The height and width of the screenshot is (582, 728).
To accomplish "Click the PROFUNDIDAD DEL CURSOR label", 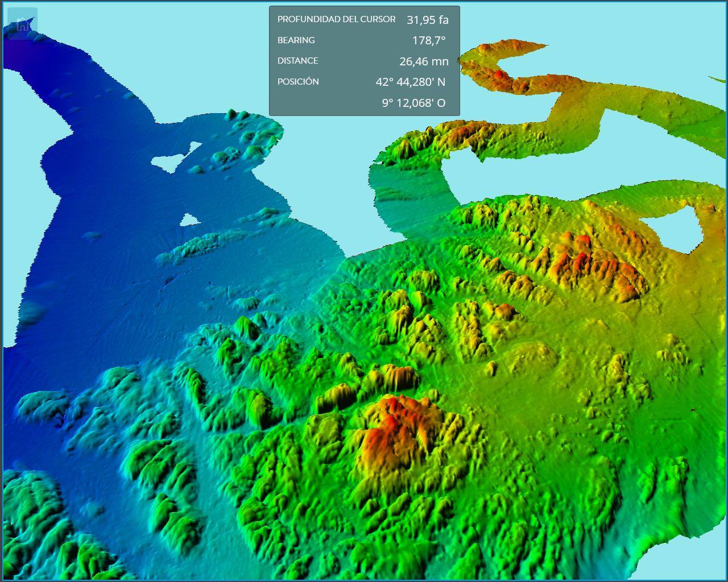I will click(336, 19).
